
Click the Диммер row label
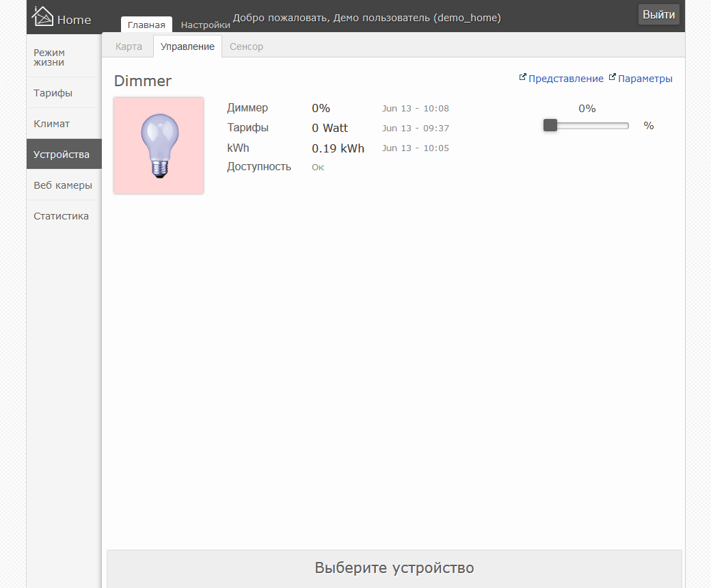(x=247, y=108)
